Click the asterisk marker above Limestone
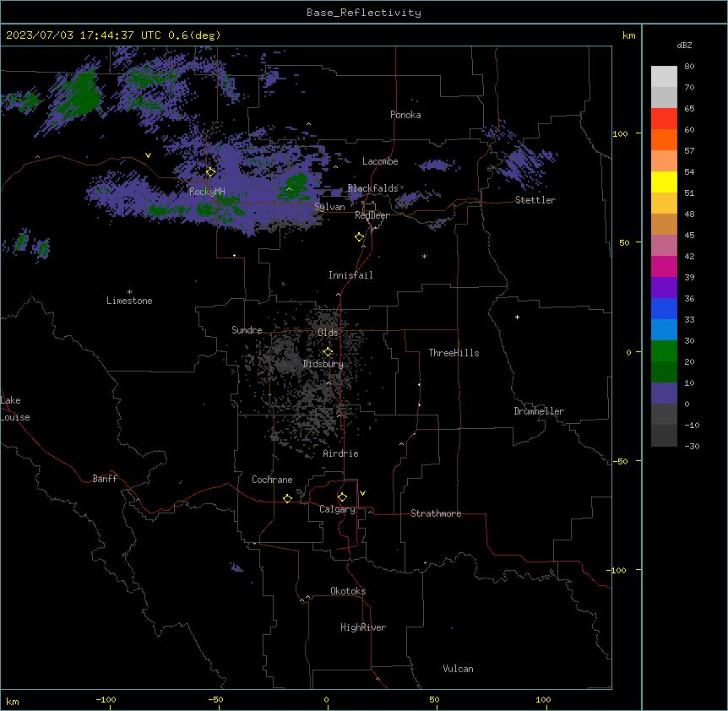 tap(129, 292)
